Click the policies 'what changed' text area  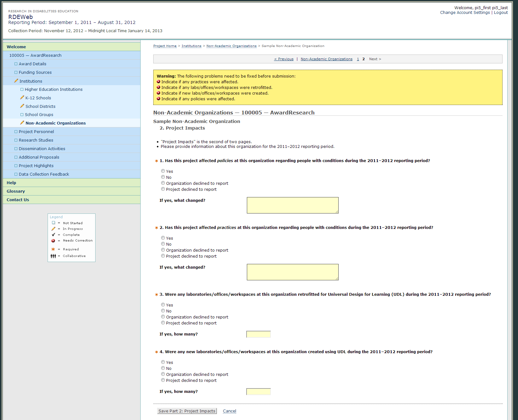point(292,205)
